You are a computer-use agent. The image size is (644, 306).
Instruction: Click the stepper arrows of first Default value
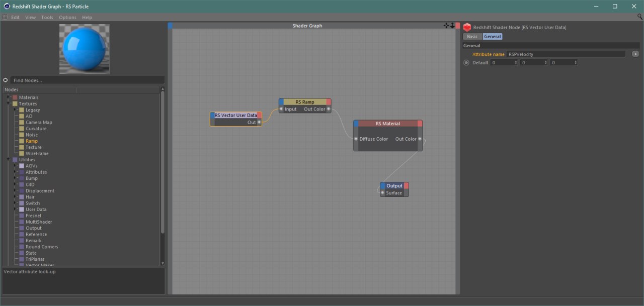(x=516, y=62)
